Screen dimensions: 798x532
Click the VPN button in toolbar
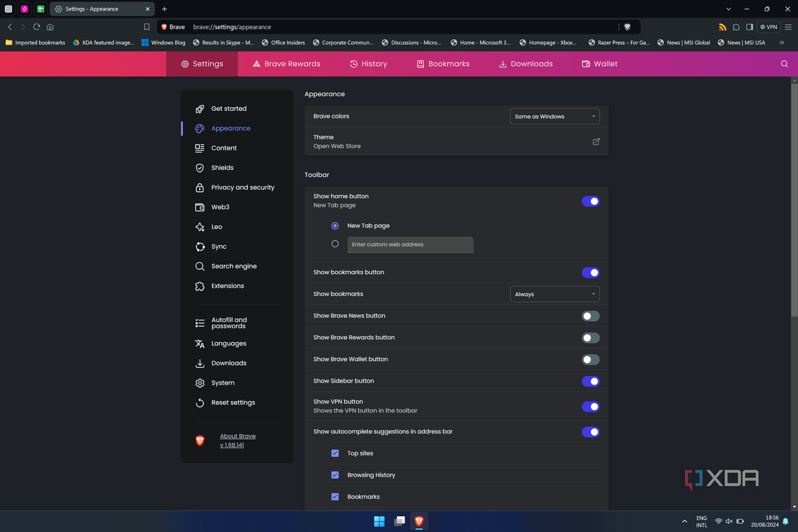click(x=769, y=27)
